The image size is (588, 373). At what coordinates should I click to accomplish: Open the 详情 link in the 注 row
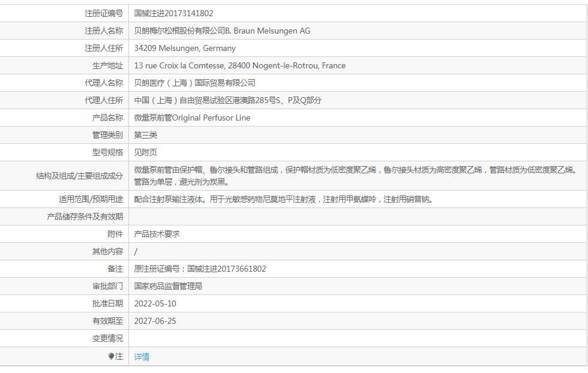pyautogui.click(x=142, y=357)
